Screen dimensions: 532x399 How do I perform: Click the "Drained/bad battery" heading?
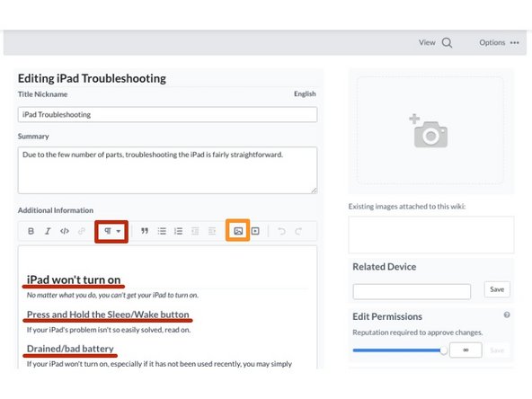(70, 349)
